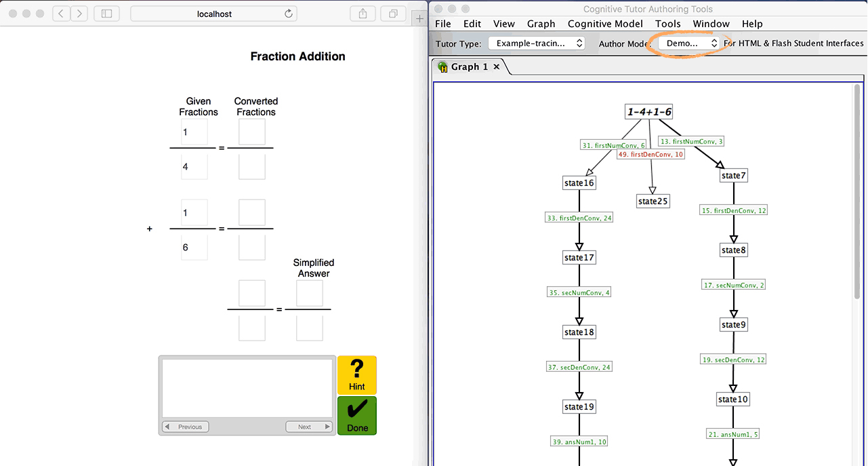
Task: Click the Previous button below the hint box
Action: pyautogui.click(x=184, y=426)
